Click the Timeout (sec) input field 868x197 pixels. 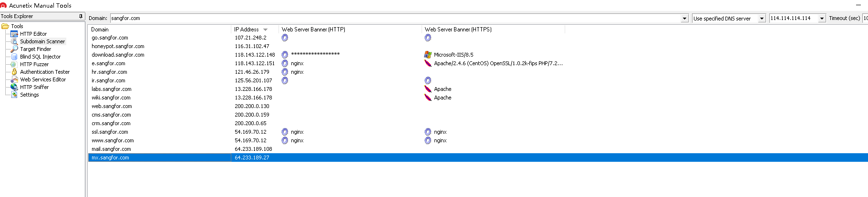tap(865, 19)
